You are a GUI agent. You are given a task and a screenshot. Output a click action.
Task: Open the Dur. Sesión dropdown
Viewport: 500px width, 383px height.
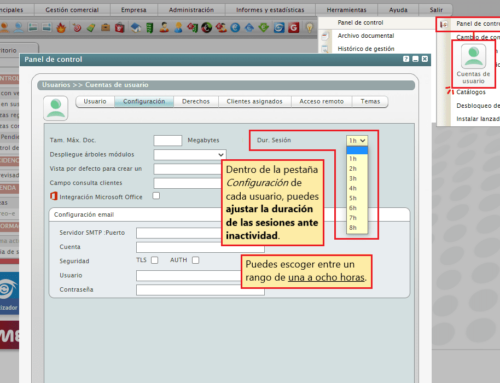point(357,140)
